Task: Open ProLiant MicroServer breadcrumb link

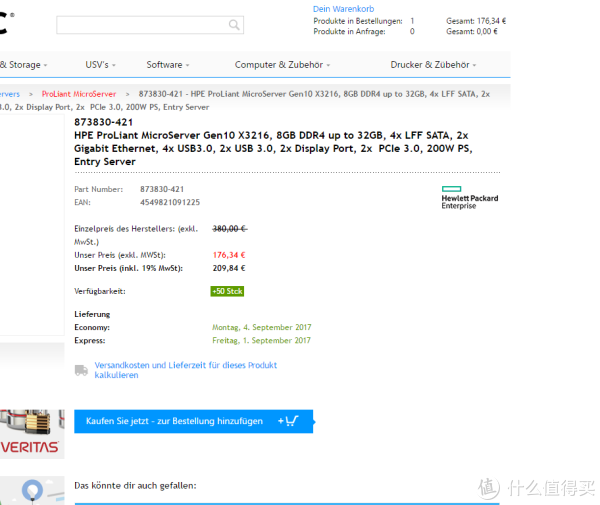Action: pyautogui.click(x=79, y=94)
